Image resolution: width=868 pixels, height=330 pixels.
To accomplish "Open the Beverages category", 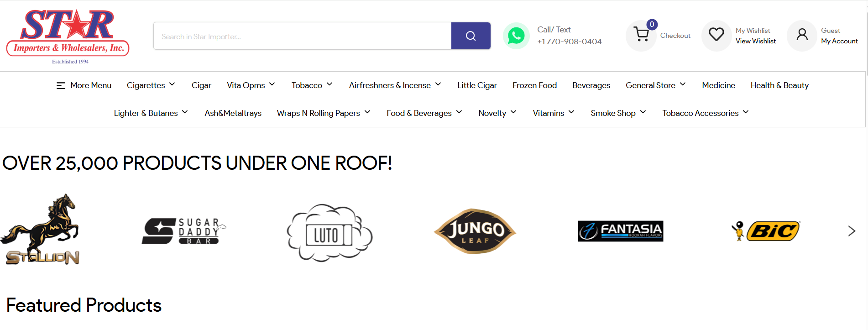I will pyautogui.click(x=591, y=85).
